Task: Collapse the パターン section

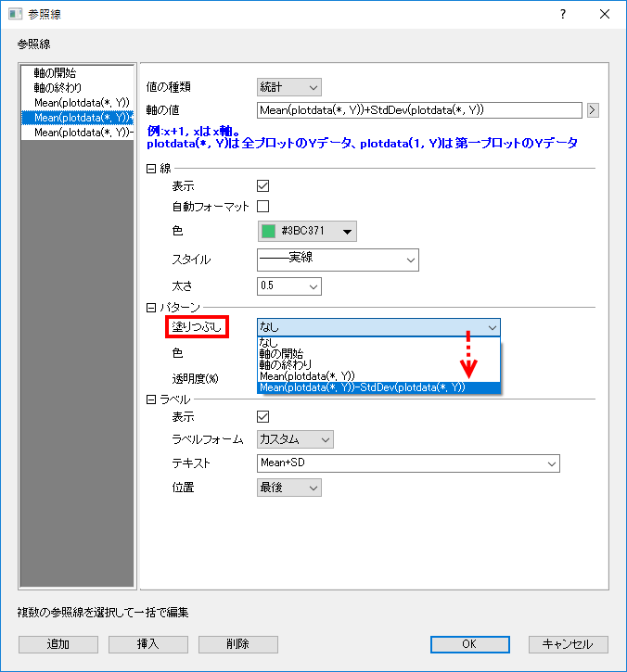Action: click(x=151, y=308)
